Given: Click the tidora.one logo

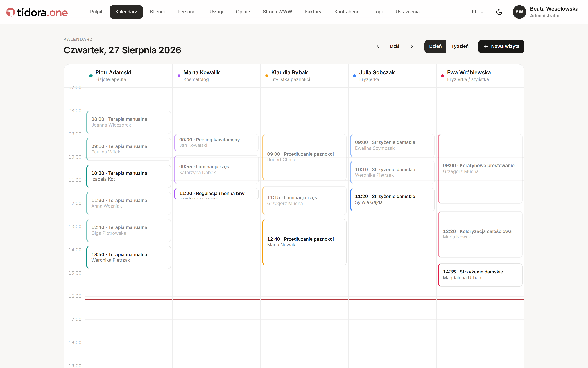Looking at the screenshot, I should coord(37,12).
